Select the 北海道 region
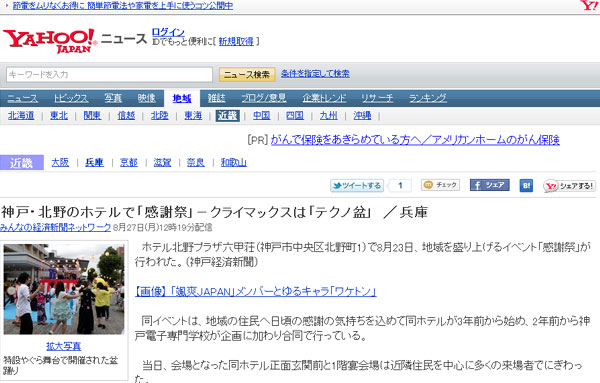The width and height of the screenshot is (600, 383). click(x=21, y=116)
